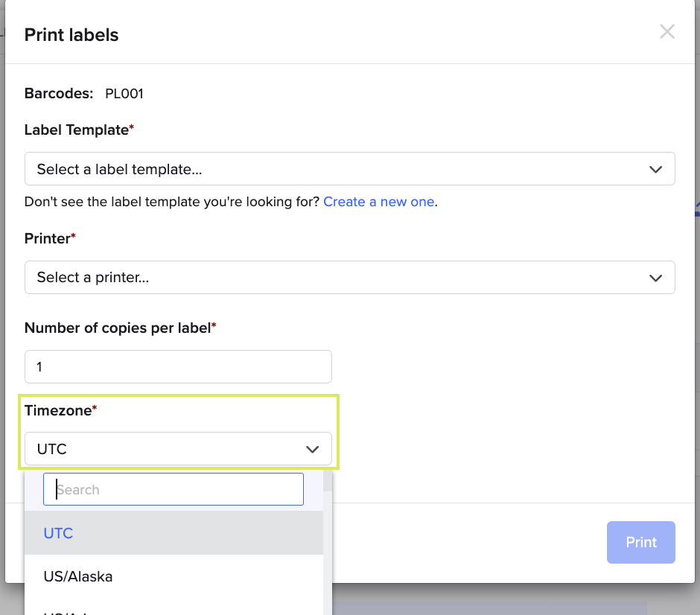Collapse the Timezone UTC combo box
The height and width of the screenshot is (615, 700).
coord(178,448)
